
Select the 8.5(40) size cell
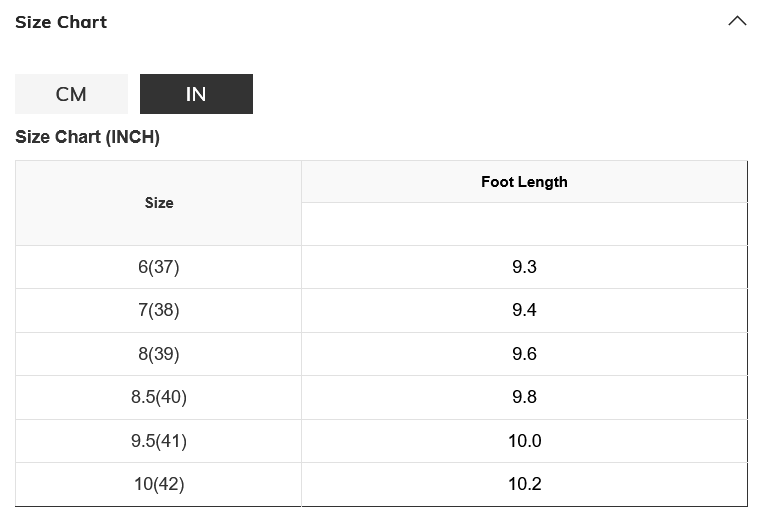(x=159, y=397)
